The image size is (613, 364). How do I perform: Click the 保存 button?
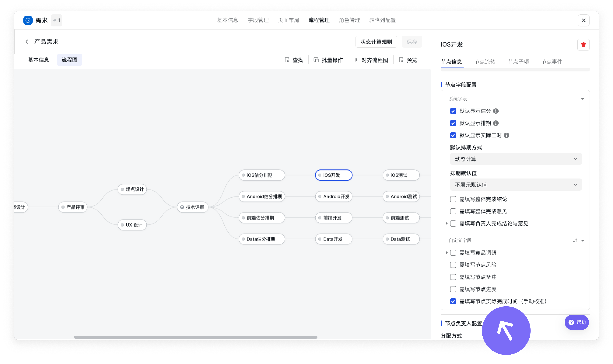tap(412, 42)
